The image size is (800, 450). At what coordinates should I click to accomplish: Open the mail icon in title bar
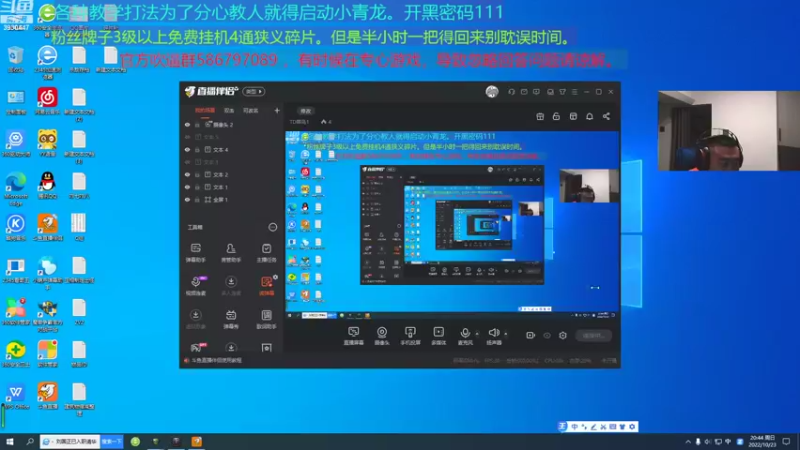click(524, 92)
